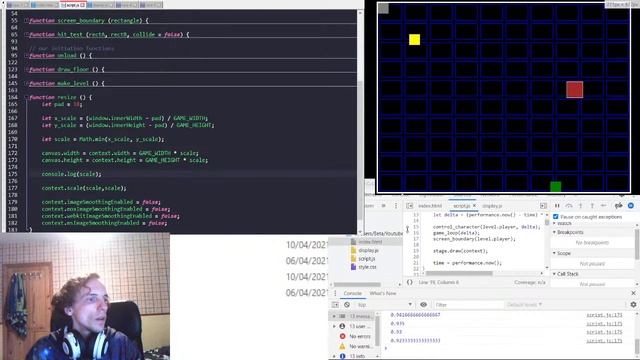This screenshot has width=640, height=360.
Task: Open the index.html tab in DevTools Sources
Action: click(430, 206)
